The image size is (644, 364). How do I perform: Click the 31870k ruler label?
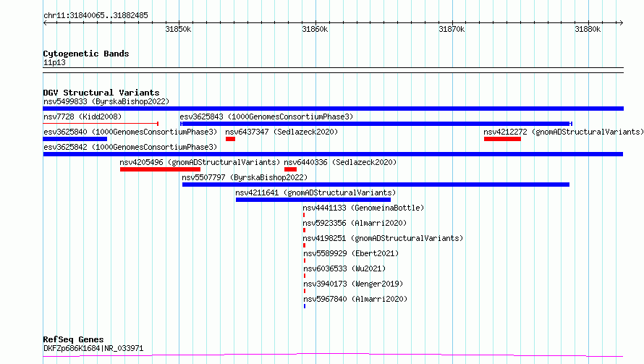coord(452,29)
